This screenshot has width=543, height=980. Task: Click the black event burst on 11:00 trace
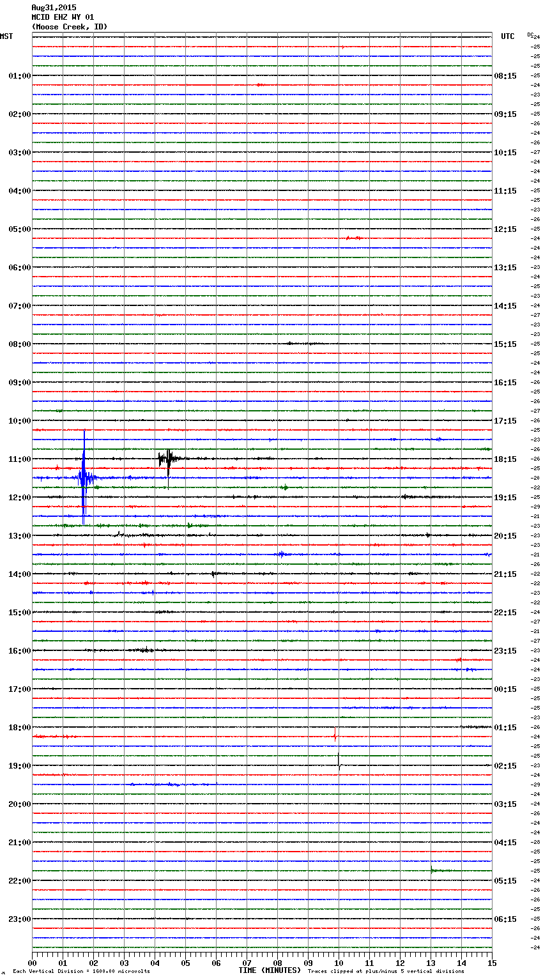[167, 458]
